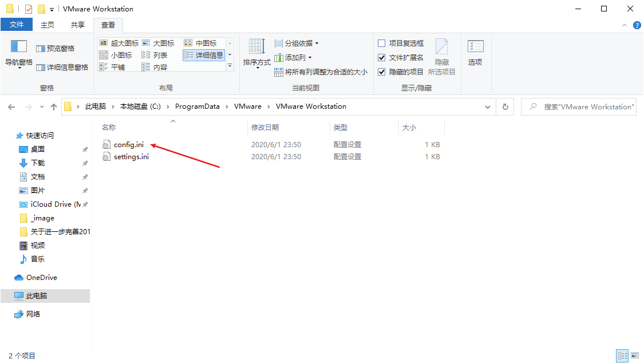Go back with the back arrow
Image resolution: width=644 pixels, height=363 pixels.
11,106
